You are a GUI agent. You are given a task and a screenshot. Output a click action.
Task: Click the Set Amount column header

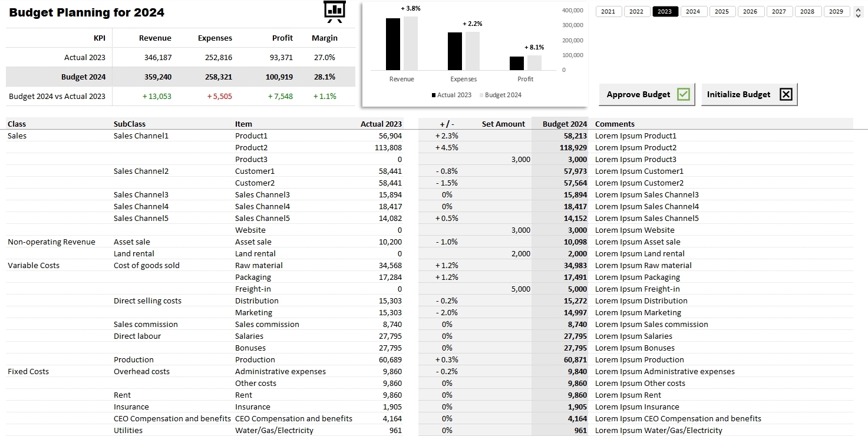tap(503, 124)
